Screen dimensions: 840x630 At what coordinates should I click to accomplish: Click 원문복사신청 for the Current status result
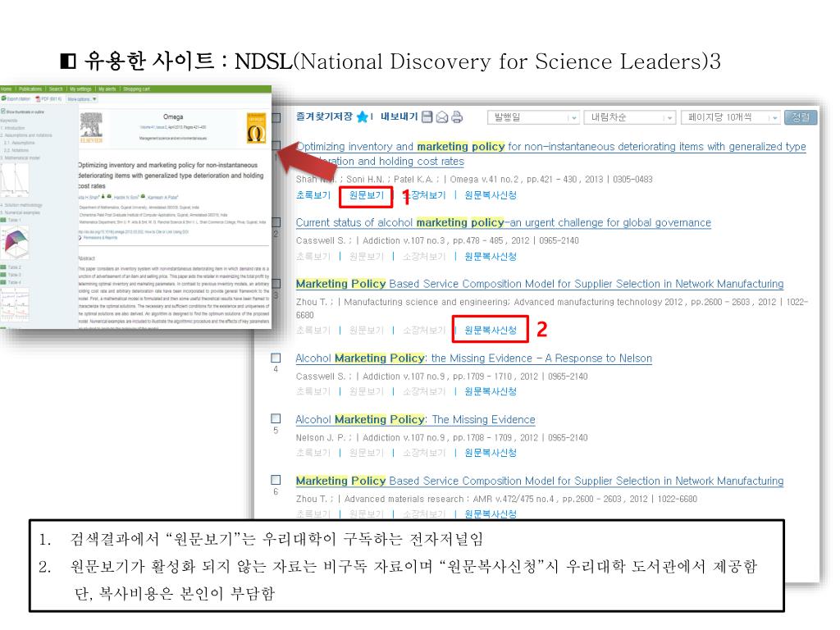pos(491,257)
